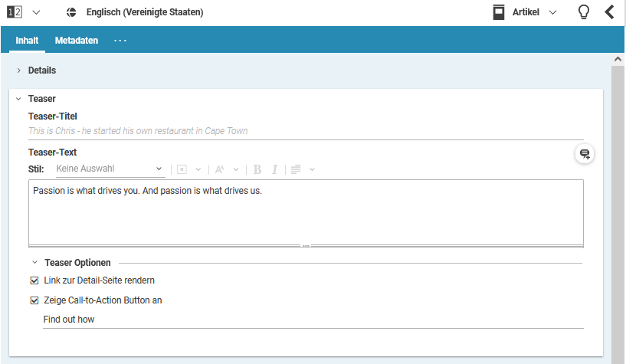
Task: Open the more tabs ellipsis menu
Action: tap(120, 40)
